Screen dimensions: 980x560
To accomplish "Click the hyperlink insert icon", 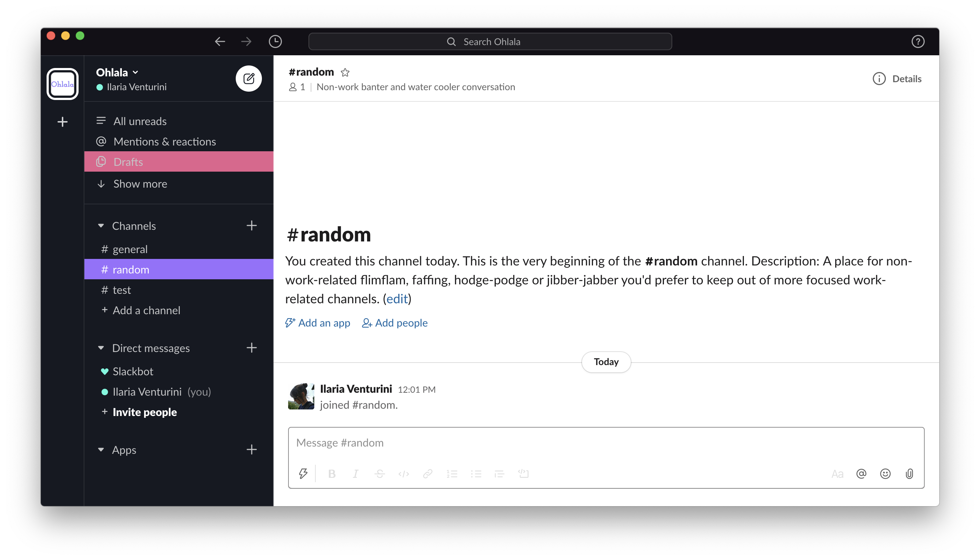I will pyautogui.click(x=427, y=473).
